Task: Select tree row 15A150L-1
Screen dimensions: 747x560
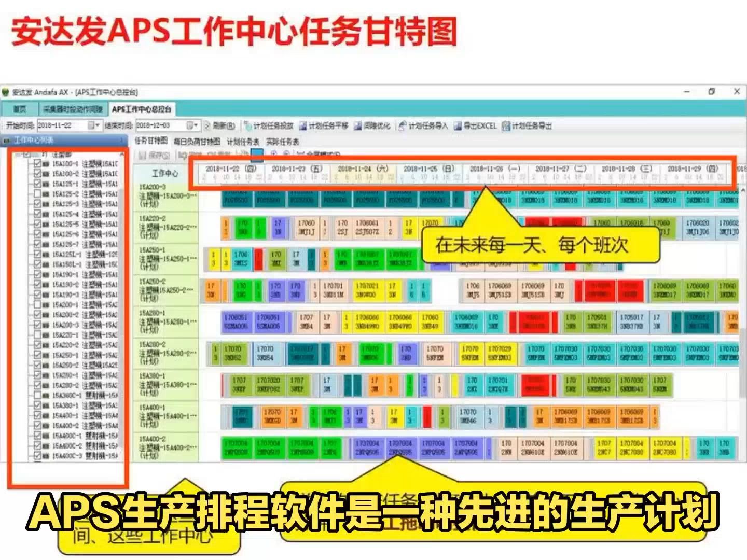Action: (85, 264)
